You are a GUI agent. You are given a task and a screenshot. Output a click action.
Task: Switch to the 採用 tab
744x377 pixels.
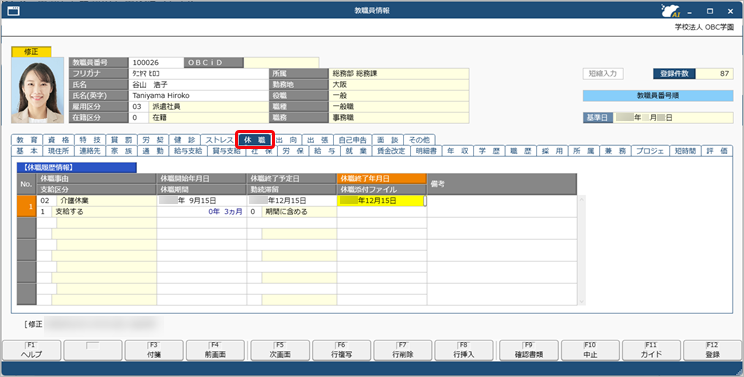[x=552, y=151]
